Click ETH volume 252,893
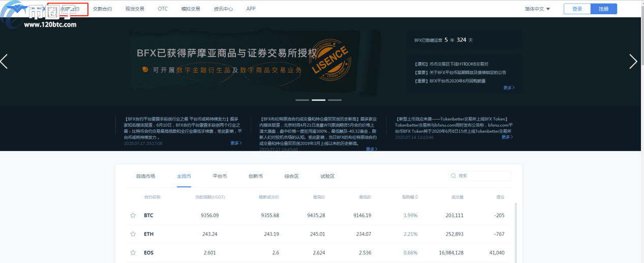Image resolution: width=644 pixels, height=263 pixels. pos(454,234)
